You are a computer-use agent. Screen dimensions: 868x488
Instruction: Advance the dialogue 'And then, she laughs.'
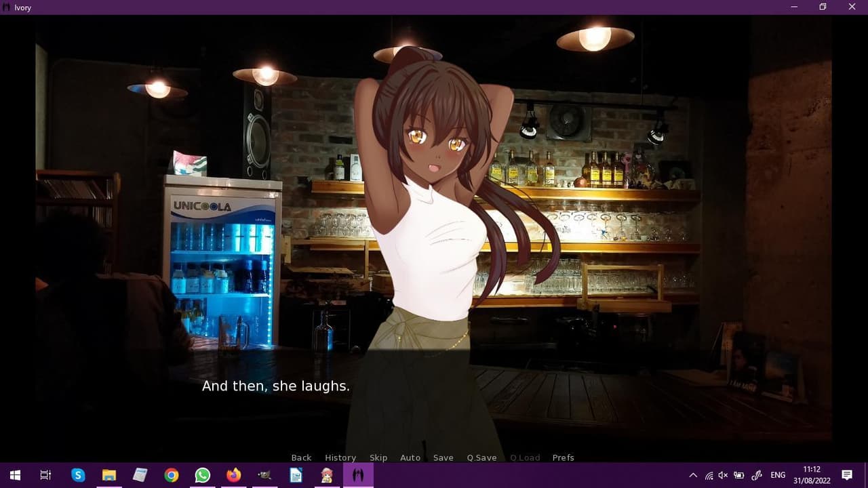click(x=276, y=386)
